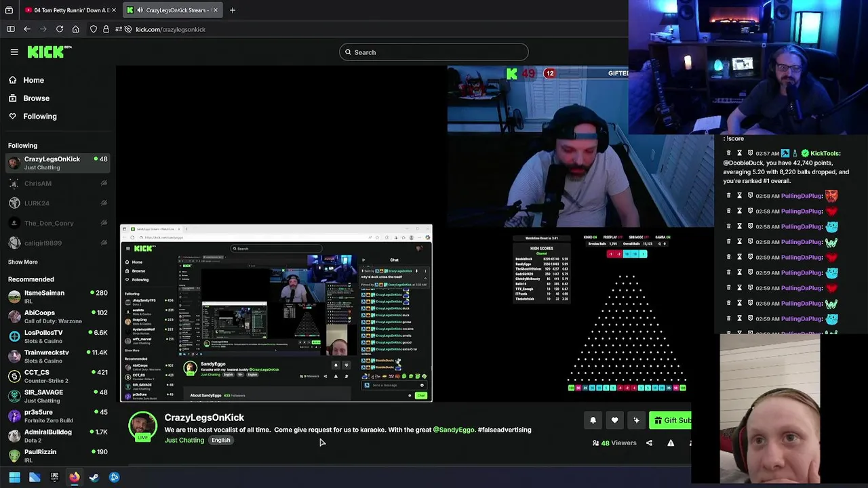
Task: Open recommended channel LosPollosTV
Action: pos(58,336)
